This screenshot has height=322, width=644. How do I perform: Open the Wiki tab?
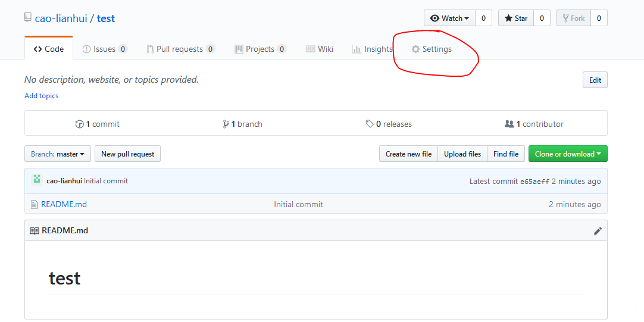coord(320,49)
